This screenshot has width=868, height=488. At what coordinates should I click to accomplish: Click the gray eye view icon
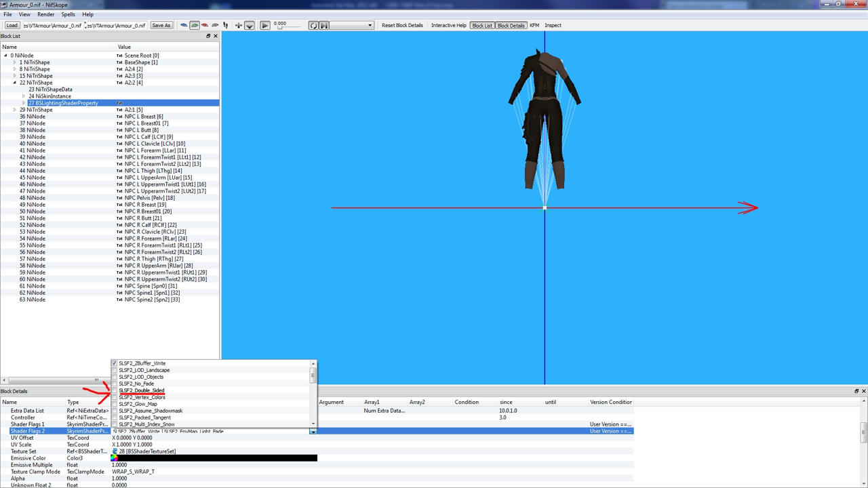(215, 25)
